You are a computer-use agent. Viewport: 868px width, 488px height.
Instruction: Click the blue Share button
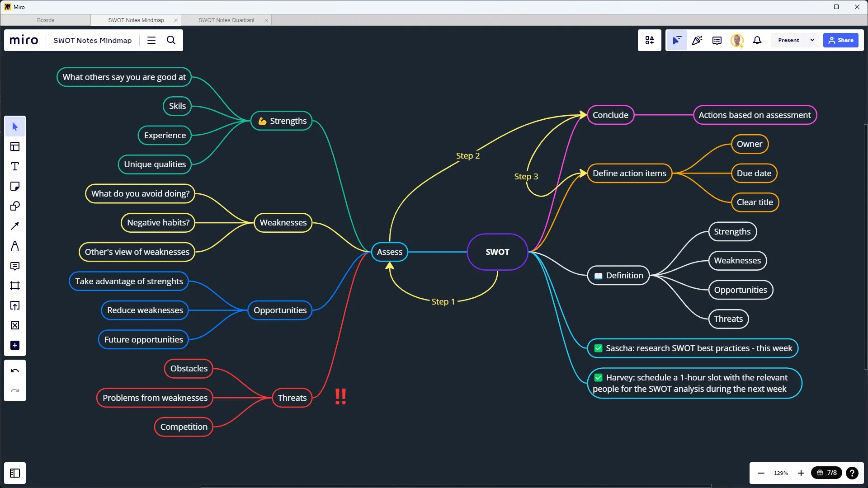tap(840, 40)
